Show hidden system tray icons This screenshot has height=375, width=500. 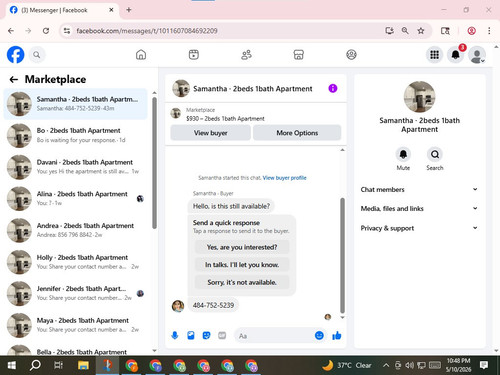386,365
